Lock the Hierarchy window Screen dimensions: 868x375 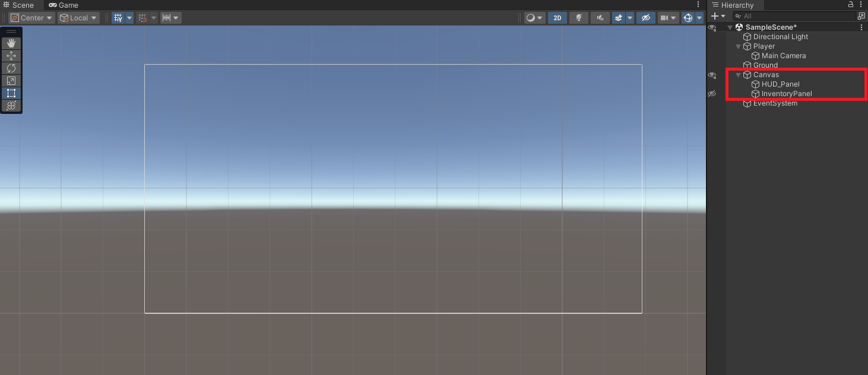851,5
